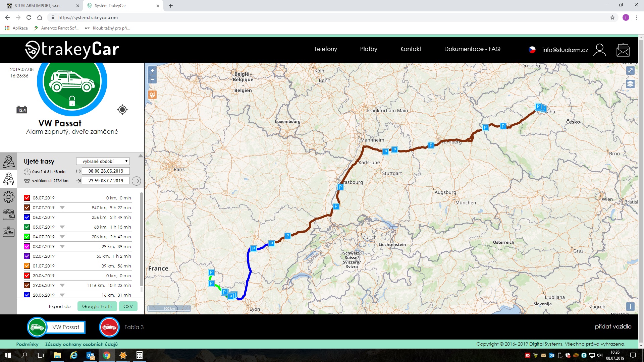Click the fullscreen map icon
Viewport: 644px width, 362px height.
click(630, 70)
